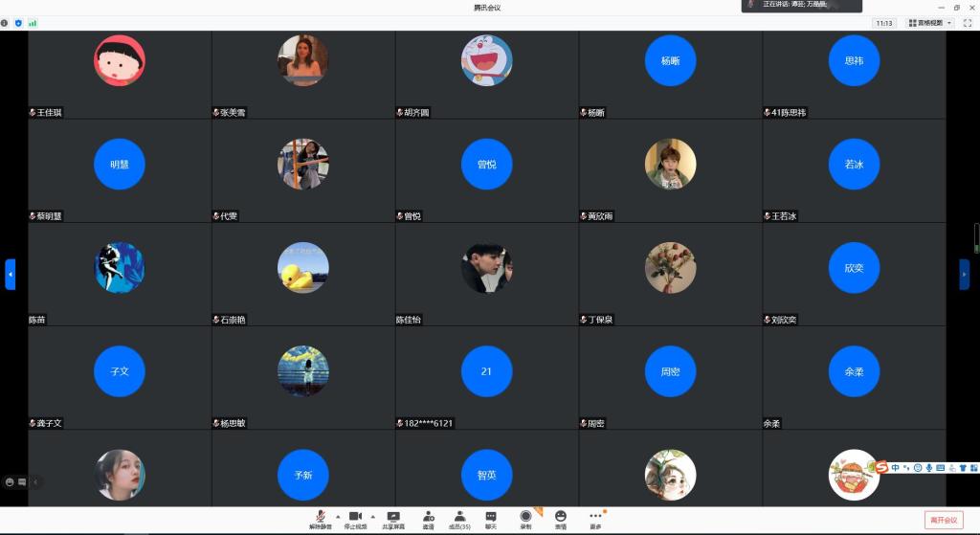This screenshot has width=980, height=535.
Task: Go to previous participant page with left arrow
Action: [x=11, y=275]
